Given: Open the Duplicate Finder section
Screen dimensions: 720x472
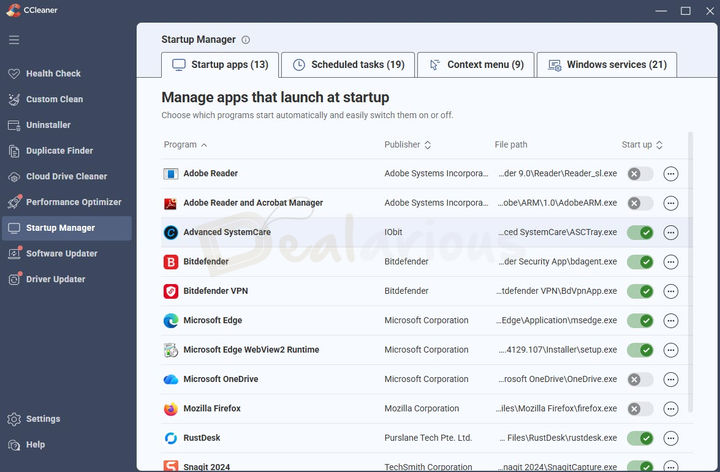Looking at the screenshot, I should 67,151.
